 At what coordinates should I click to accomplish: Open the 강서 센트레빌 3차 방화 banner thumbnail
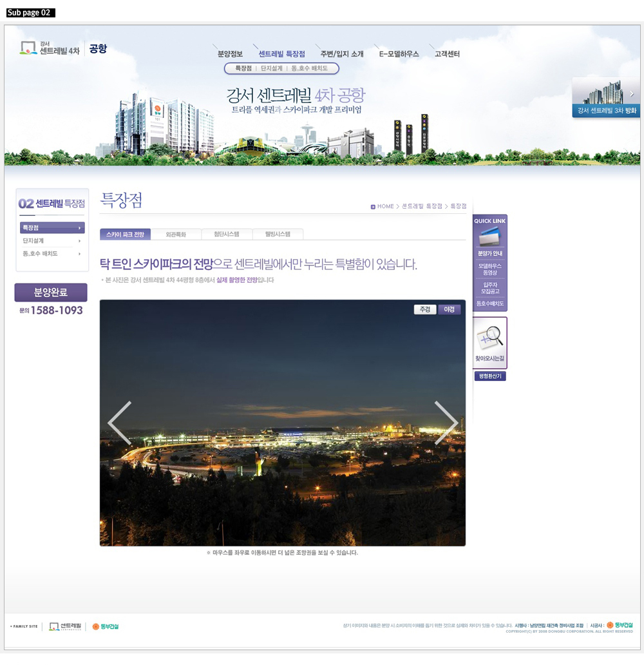(606, 97)
